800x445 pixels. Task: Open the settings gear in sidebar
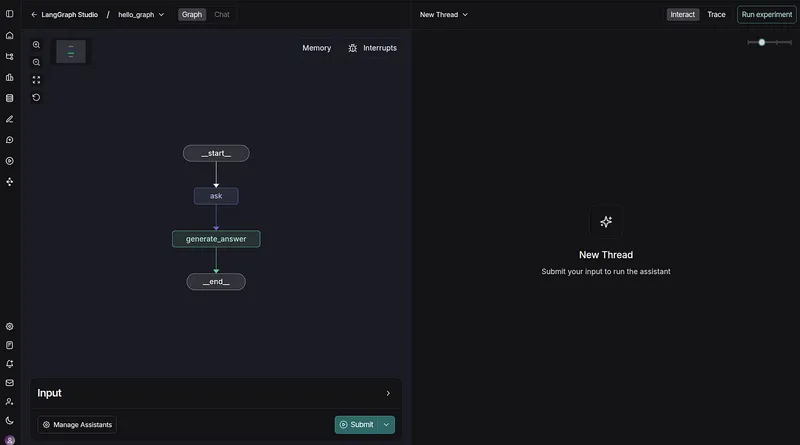point(10,327)
